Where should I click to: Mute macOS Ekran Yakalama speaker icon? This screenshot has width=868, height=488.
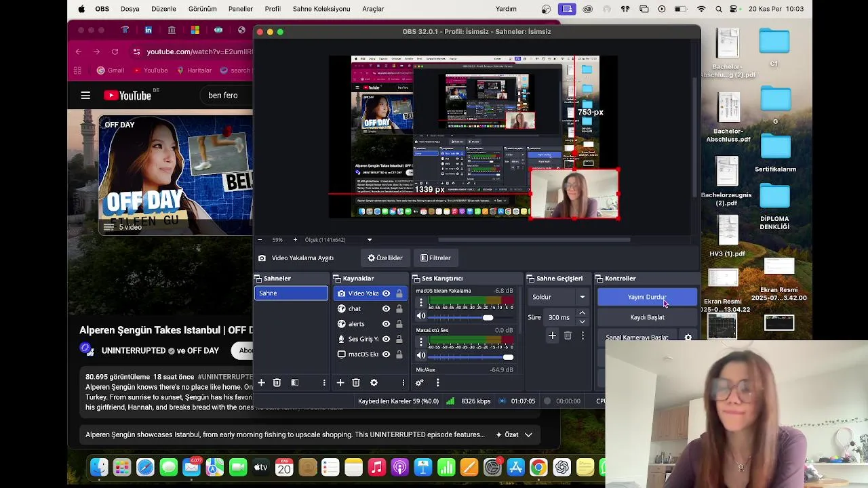point(421,317)
